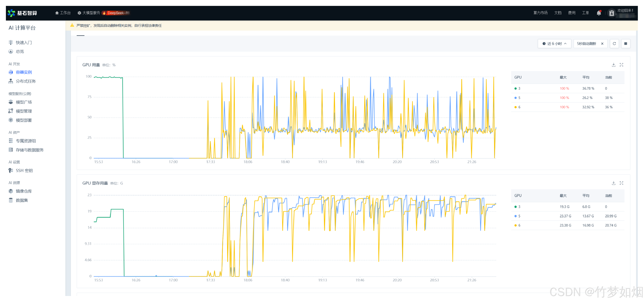This screenshot has width=644, height=302.
Task: Toggle GPU 5 series in usage legend
Action: point(519,98)
